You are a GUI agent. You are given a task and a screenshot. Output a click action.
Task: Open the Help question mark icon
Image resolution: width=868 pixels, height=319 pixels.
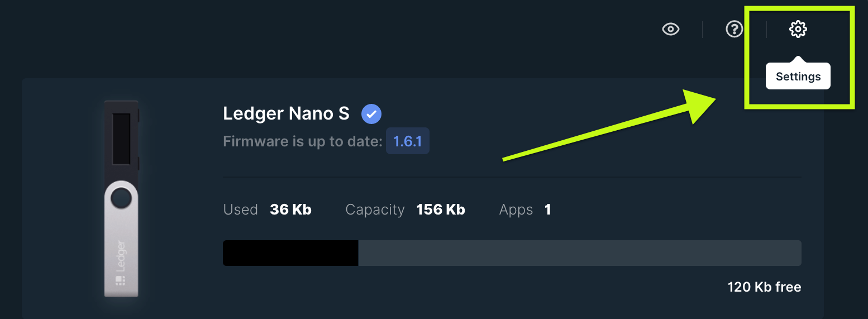(x=734, y=29)
